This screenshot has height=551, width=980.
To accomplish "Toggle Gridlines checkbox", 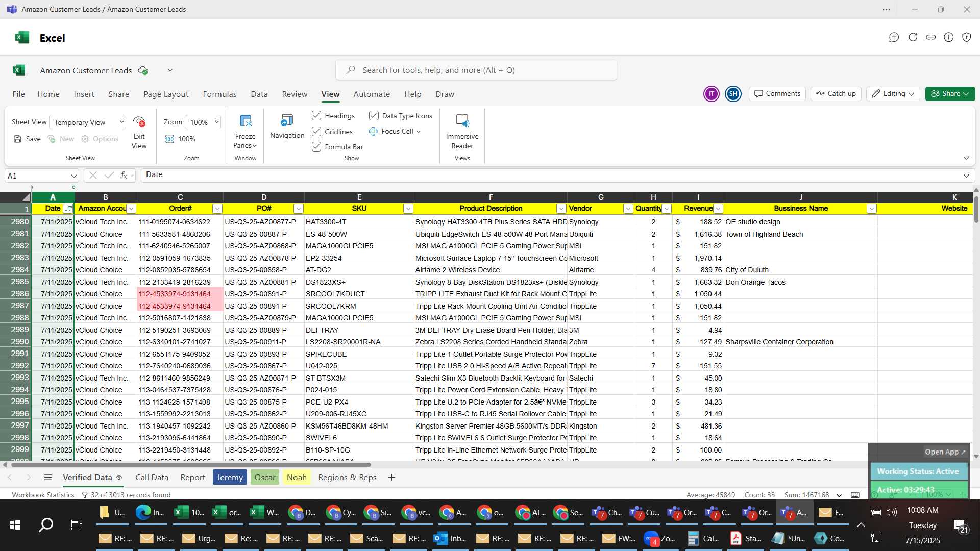I will coord(316,132).
